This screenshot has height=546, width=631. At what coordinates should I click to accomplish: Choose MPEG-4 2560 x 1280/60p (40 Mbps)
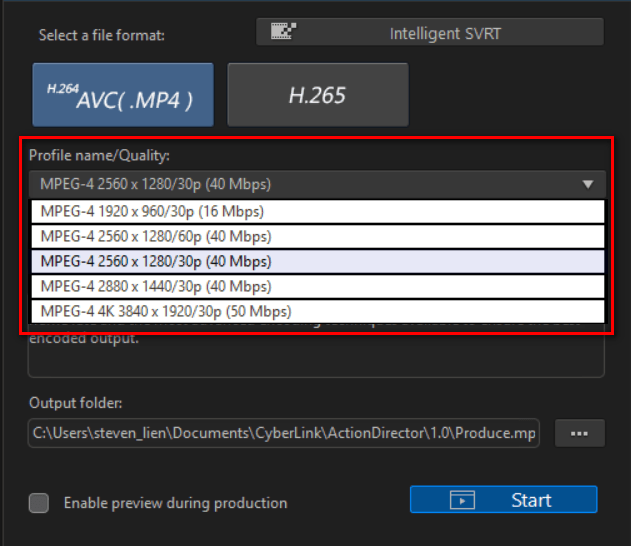pyautogui.click(x=318, y=237)
